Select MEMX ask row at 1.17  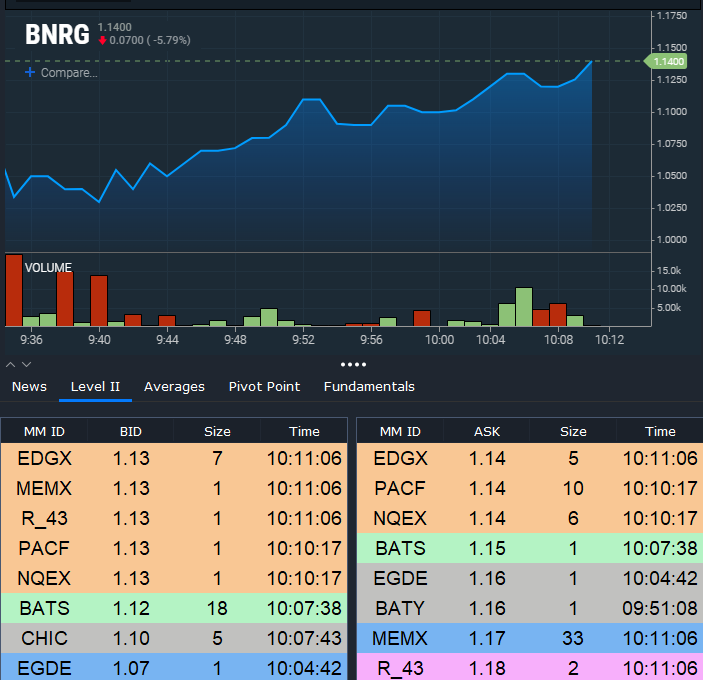click(530, 638)
